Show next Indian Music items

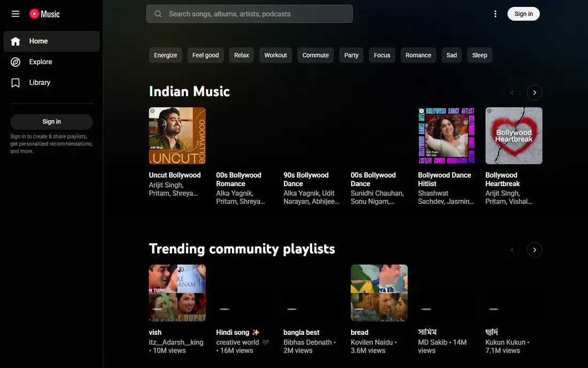pyautogui.click(x=535, y=93)
